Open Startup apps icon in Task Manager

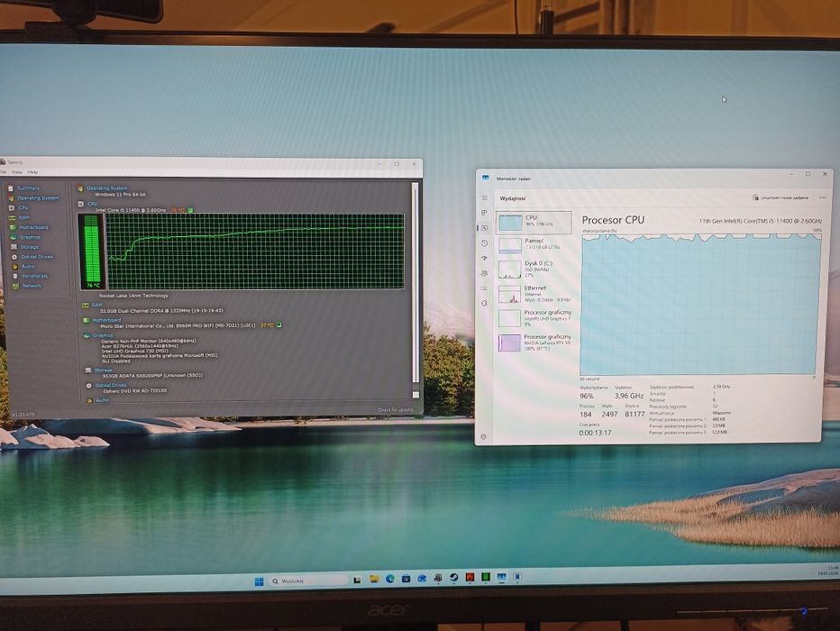coord(484,258)
